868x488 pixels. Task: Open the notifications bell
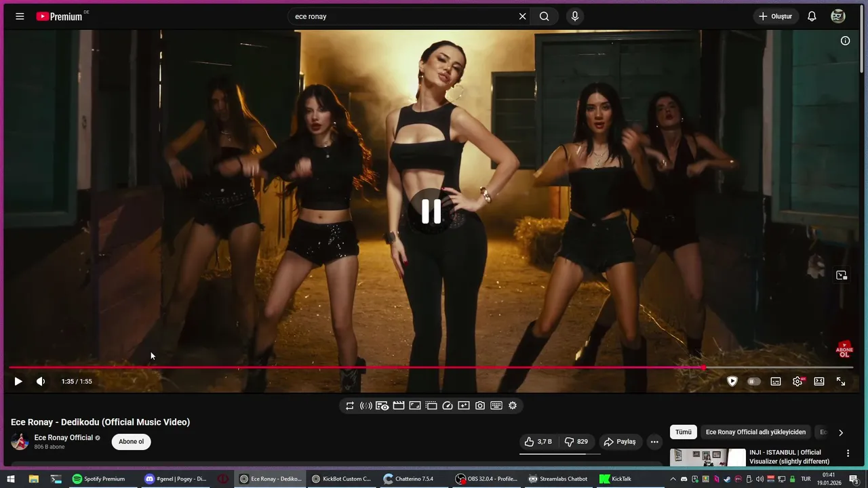[x=812, y=16]
